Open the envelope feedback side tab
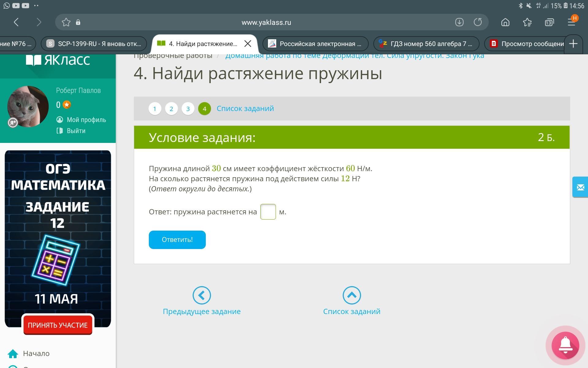Image resolution: width=588 pixels, height=368 pixels. pos(580,187)
